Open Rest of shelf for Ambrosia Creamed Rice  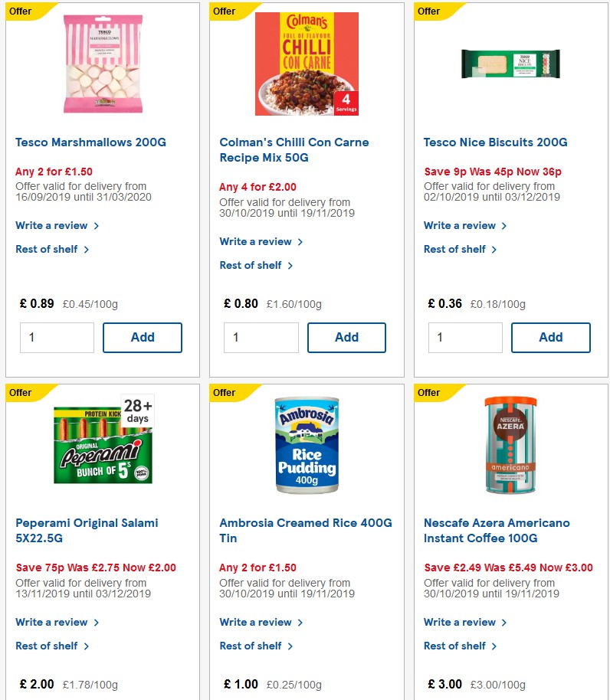tap(251, 646)
